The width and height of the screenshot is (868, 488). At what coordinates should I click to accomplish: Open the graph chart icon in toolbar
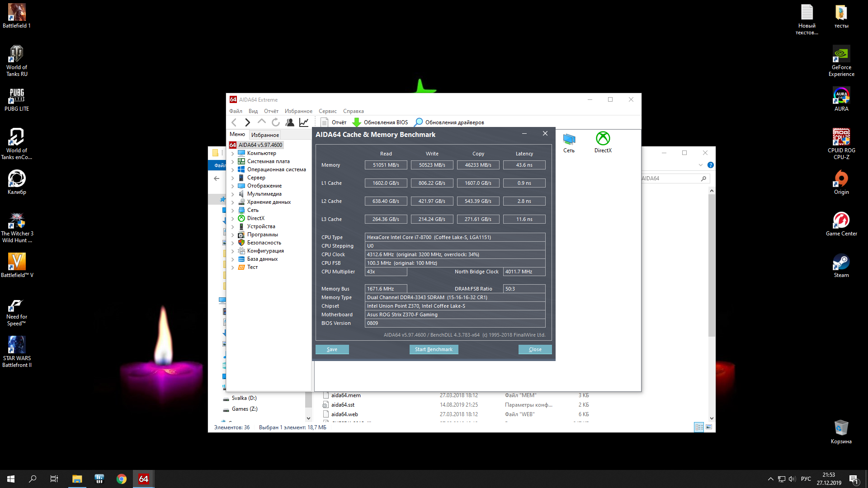pyautogui.click(x=304, y=122)
